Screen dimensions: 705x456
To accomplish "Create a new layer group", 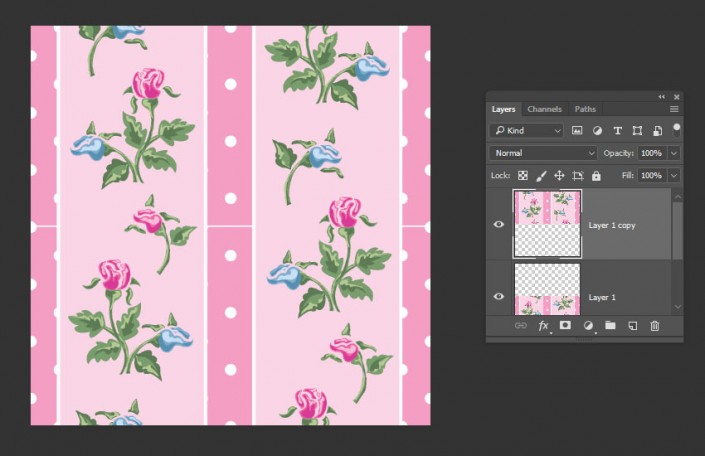I will click(x=610, y=326).
